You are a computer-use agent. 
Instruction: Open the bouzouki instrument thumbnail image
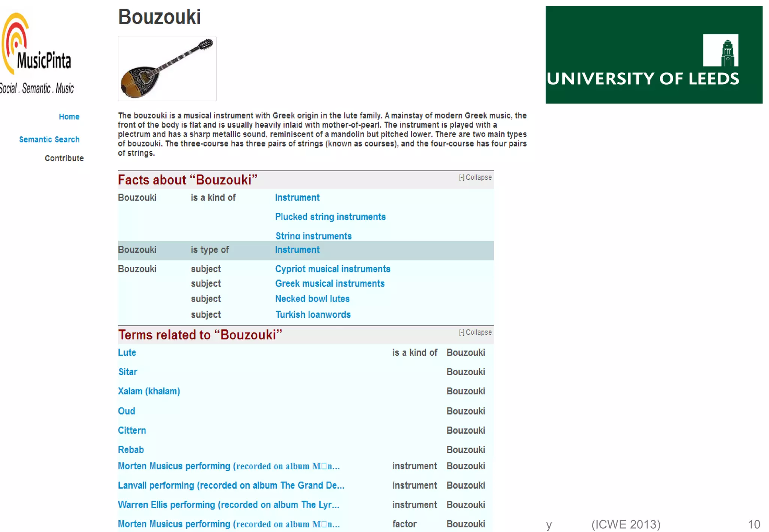click(167, 69)
